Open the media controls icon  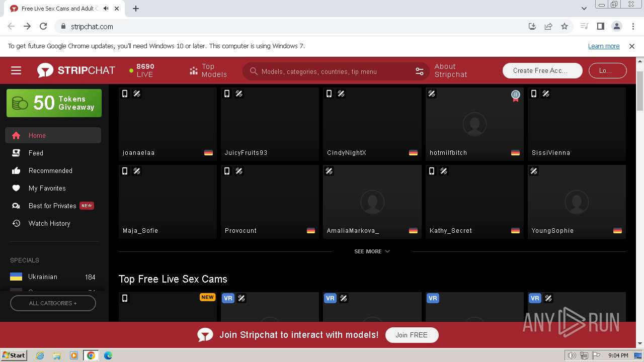coord(584,26)
